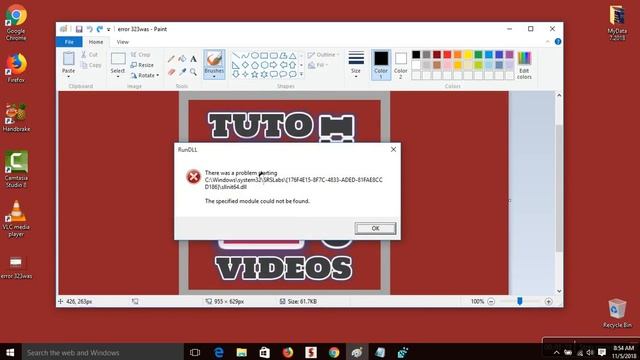Image resolution: width=640 pixels, height=360 pixels.
Task: Click the vertical scrollbar down arrow
Action: [x=559, y=291]
